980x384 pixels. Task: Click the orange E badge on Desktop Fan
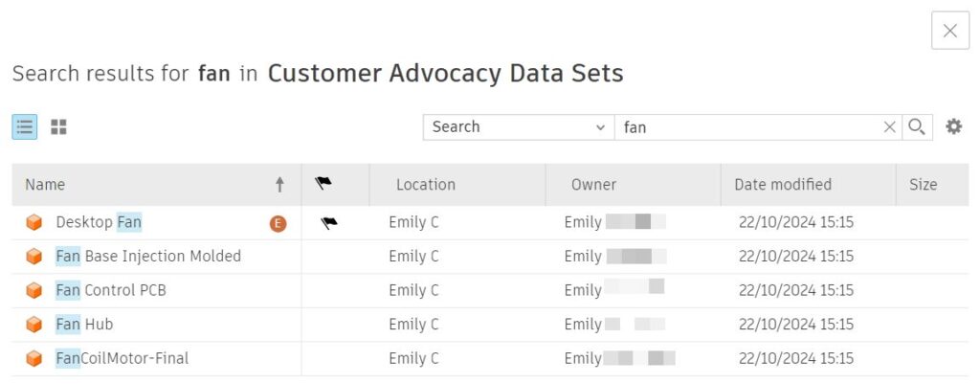[278, 223]
